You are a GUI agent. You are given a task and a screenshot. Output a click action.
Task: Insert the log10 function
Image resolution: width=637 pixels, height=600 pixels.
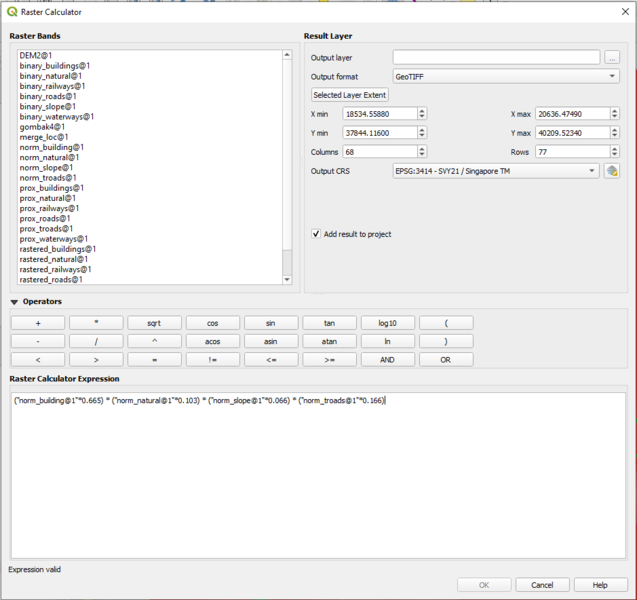tap(388, 323)
